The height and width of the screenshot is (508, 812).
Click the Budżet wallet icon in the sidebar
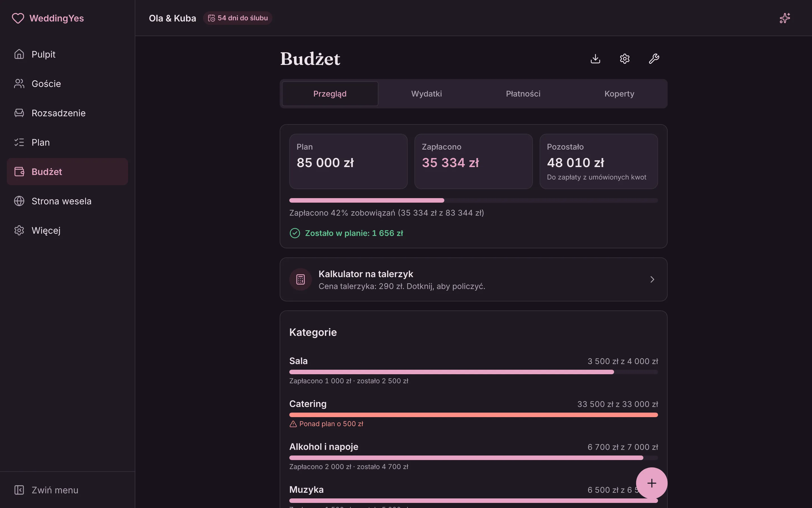19,172
